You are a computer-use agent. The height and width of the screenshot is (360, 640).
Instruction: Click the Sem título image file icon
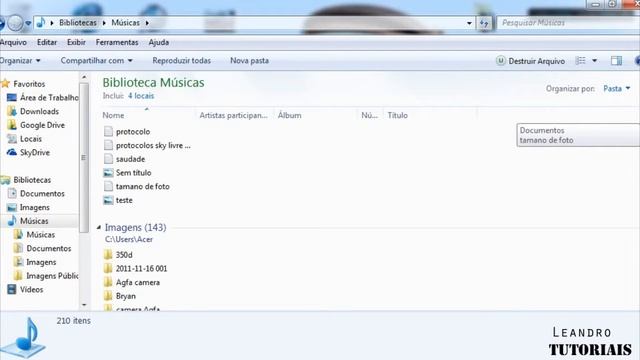click(x=108, y=173)
